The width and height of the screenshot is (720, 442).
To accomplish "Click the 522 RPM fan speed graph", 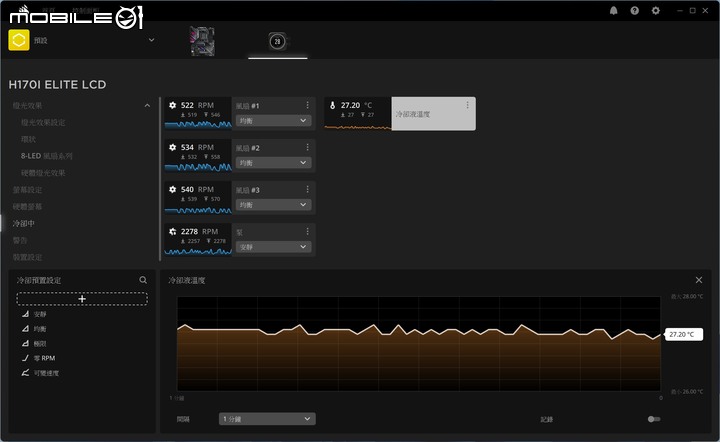I will click(x=198, y=124).
